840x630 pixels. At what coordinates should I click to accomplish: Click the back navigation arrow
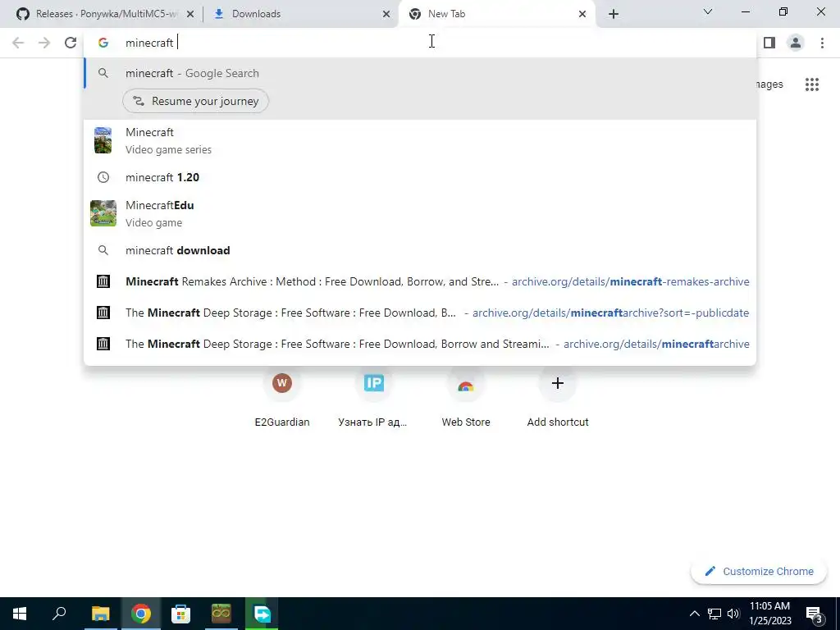click(x=18, y=43)
